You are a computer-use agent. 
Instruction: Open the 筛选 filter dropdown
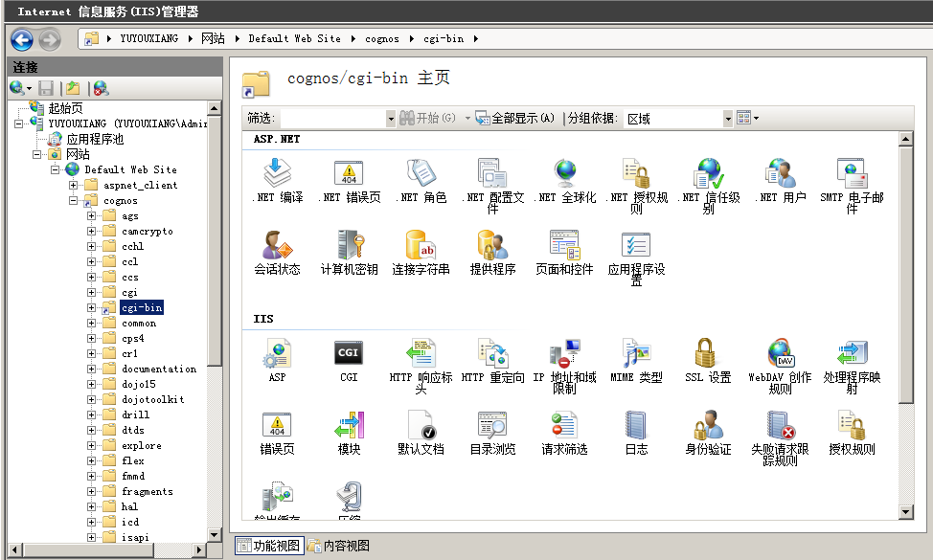tap(390, 119)
